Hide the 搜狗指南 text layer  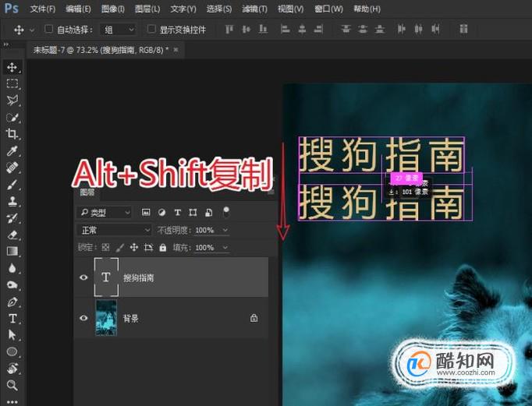coord(83,277)
